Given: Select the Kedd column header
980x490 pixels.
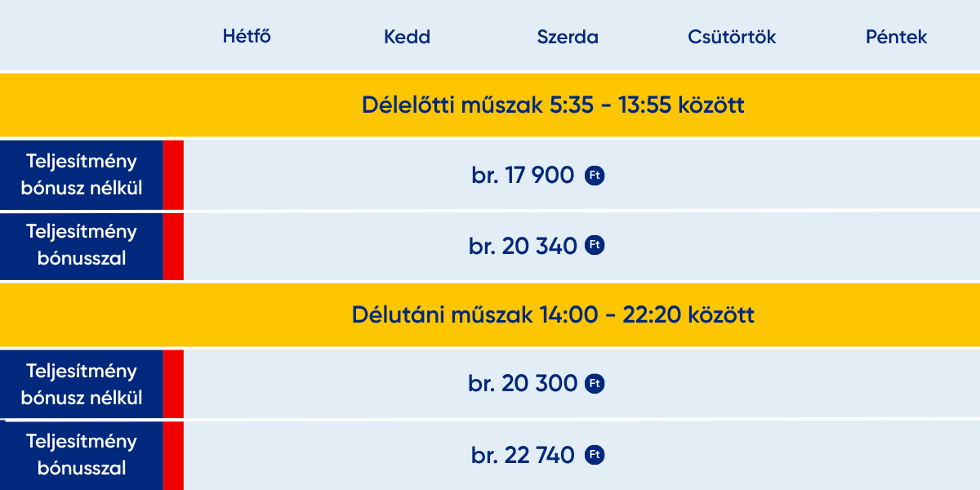Looking at the screenshot, I should pyautogui.click(x=407, y=37).
